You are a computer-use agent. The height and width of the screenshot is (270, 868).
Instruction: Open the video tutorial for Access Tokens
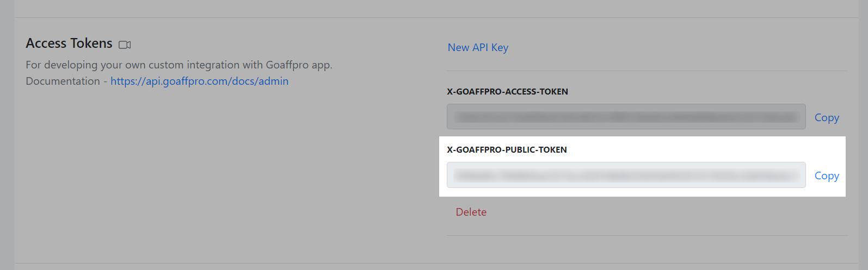tap(125, 45)
